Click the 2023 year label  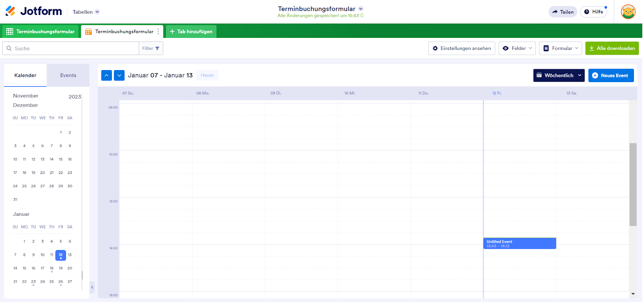(75, 97)
